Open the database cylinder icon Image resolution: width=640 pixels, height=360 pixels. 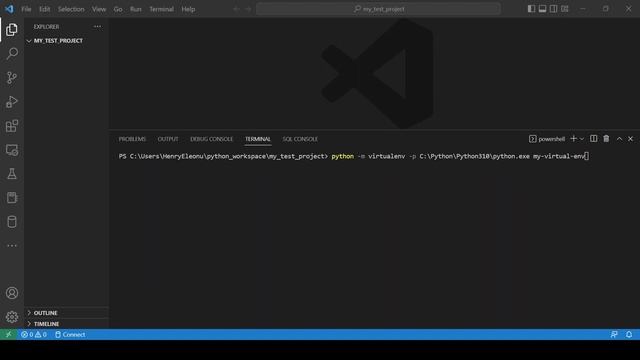(12, 222)
